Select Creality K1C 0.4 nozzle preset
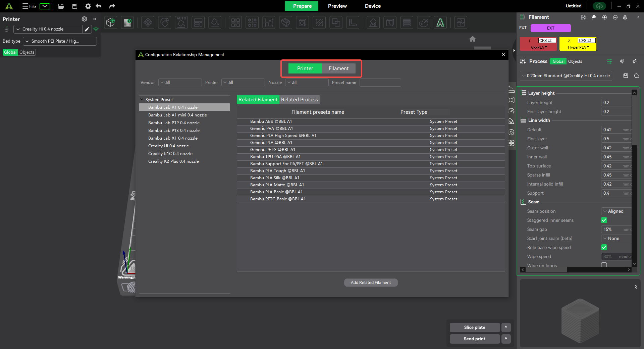Viewport: 644px width, 349px height. click(184, 154)
